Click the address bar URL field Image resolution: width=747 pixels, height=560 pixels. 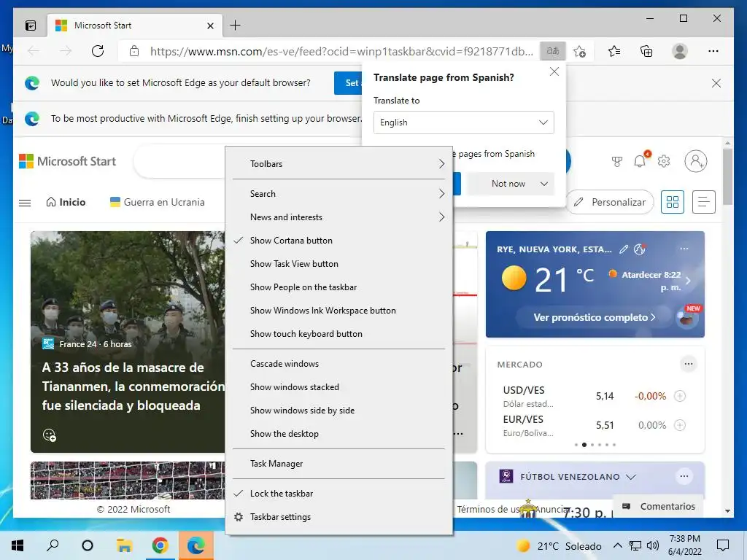(x=341, y=51)
